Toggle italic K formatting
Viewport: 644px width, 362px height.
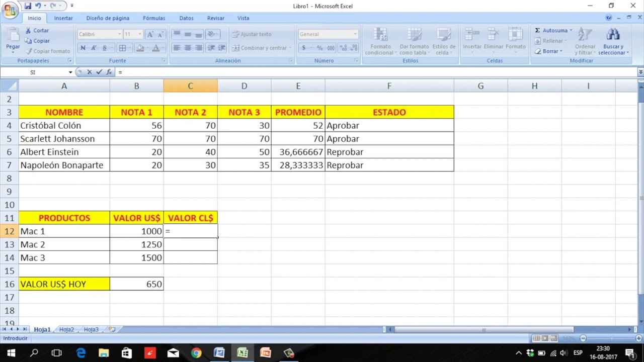(94, 48)
